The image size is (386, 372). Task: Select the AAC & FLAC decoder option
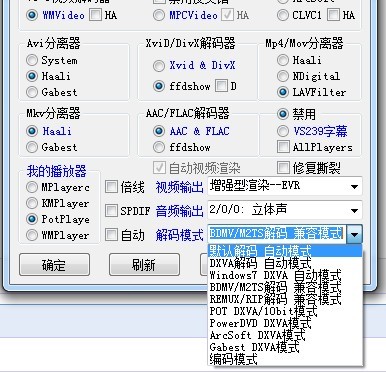click(x=159, y=131)
